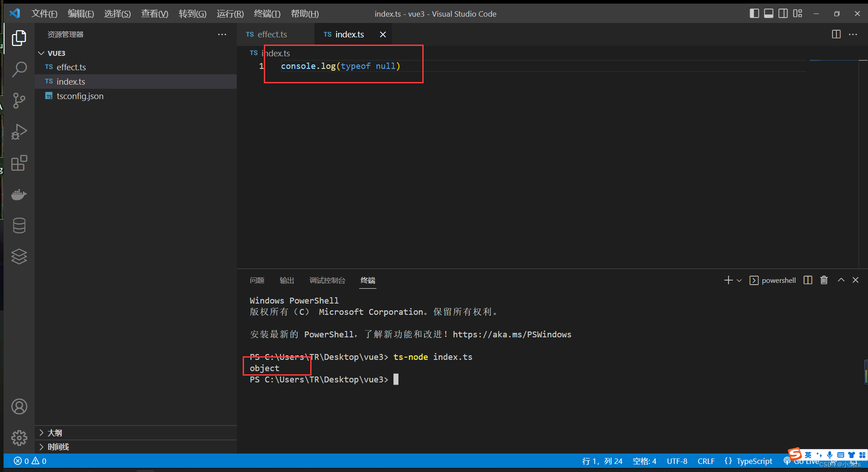Toggle the bottom panel visibility

[769, 13]
